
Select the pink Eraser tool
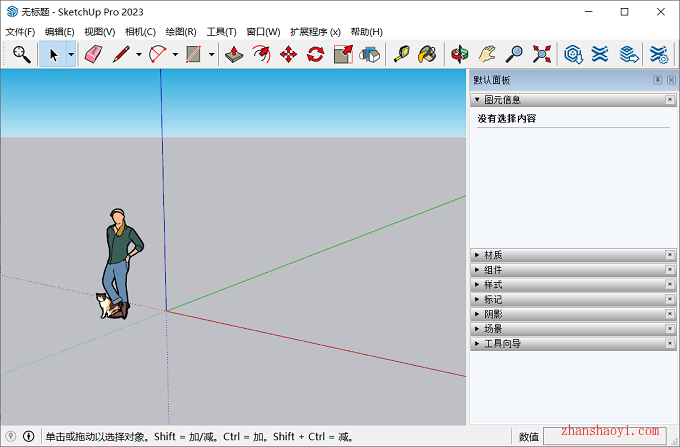(x=93, y=54)
